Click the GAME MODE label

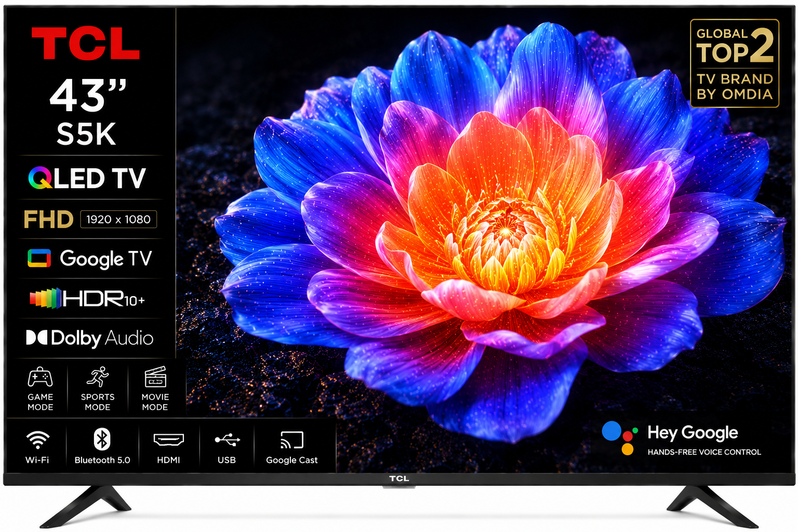tap(41, 402)
